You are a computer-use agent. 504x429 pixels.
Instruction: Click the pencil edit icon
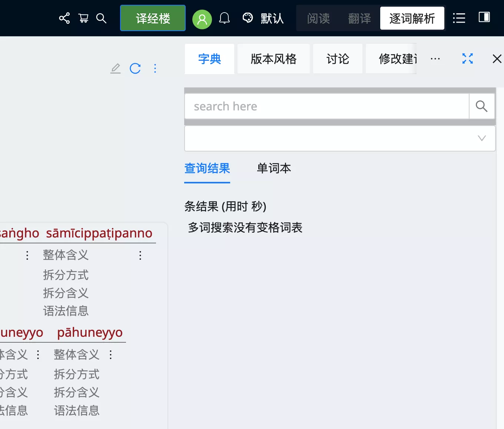[116, 68]
